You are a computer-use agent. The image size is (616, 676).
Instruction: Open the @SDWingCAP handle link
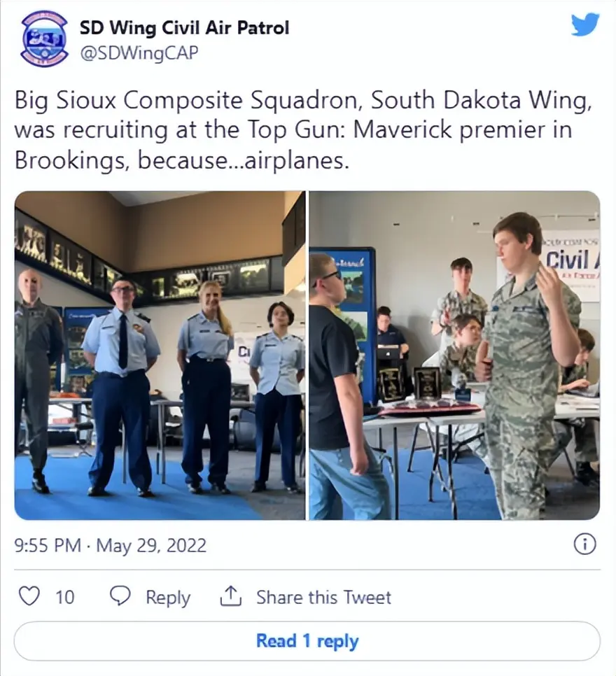[139, 53]
